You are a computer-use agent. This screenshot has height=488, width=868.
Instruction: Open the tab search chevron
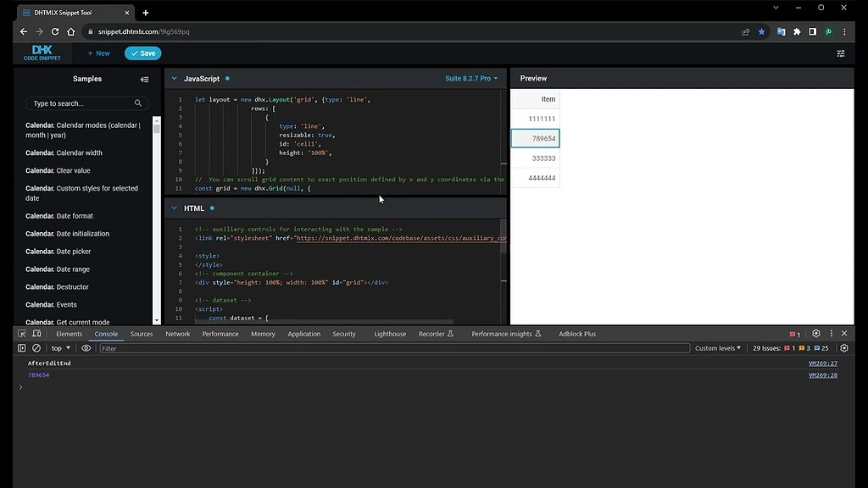(776, 8)
